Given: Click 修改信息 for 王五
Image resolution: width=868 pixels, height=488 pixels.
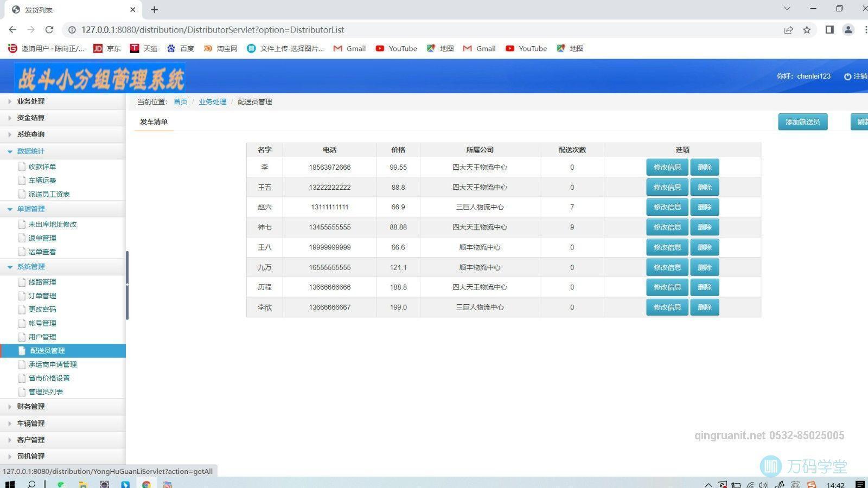Looking at the screenshot, I should (x=667, y=187).
